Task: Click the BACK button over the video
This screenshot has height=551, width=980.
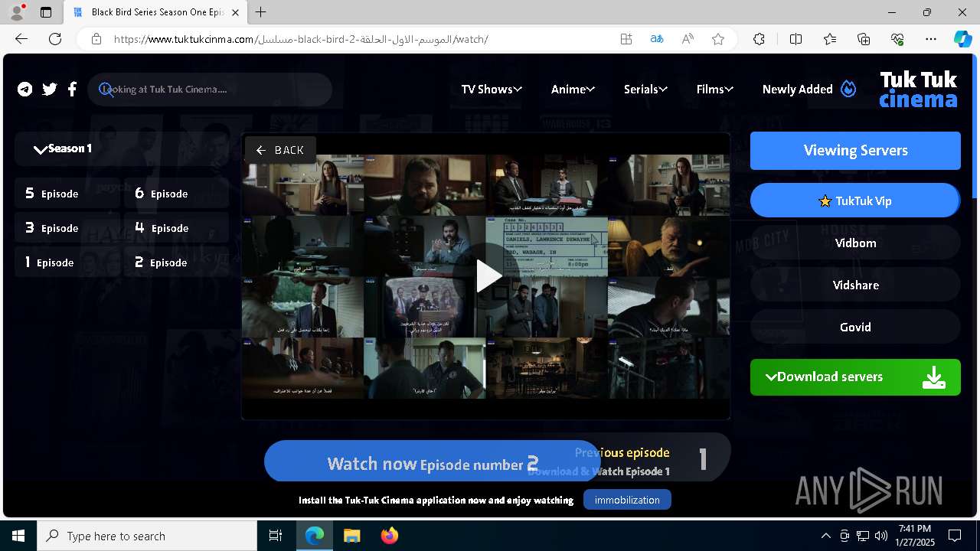Action: (x=280, y=150)
